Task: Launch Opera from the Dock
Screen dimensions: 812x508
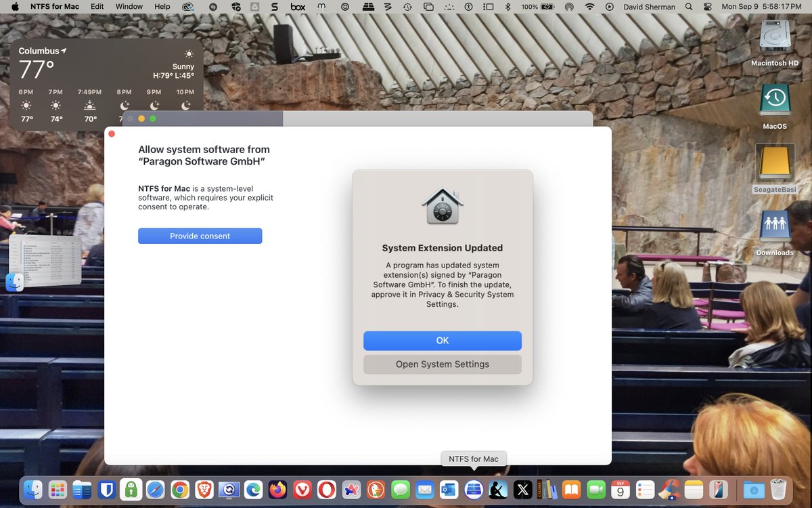Action: [x=326, y=489]
